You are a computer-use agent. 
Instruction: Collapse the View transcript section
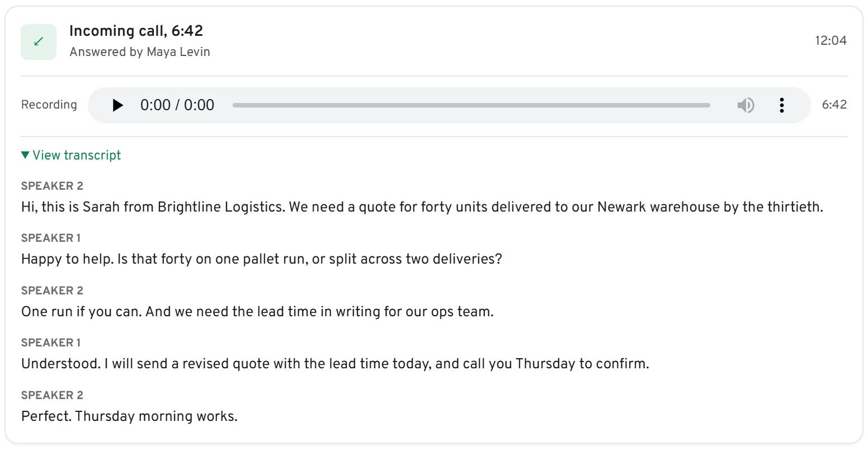click(71, 155)
